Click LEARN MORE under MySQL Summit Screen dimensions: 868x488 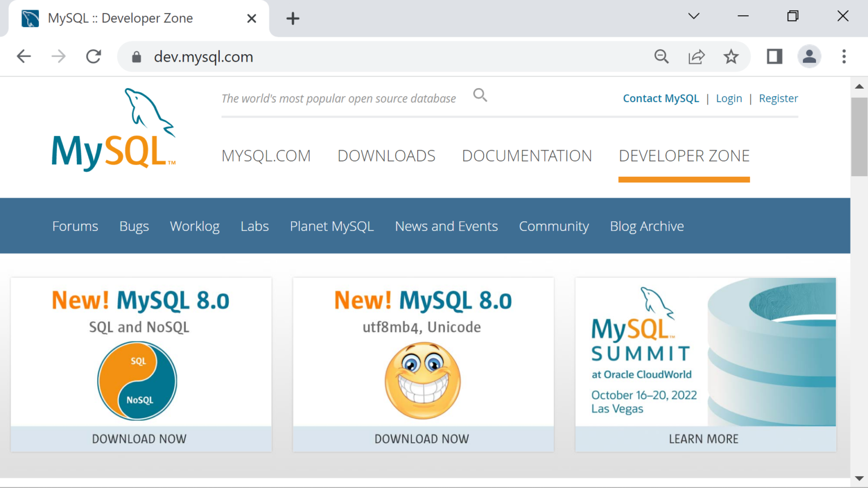coord(704,439)
